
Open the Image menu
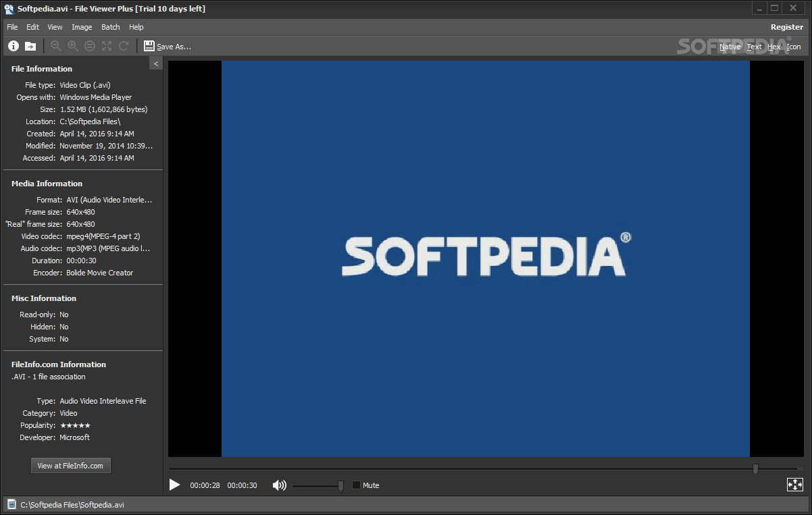[82, 27]
